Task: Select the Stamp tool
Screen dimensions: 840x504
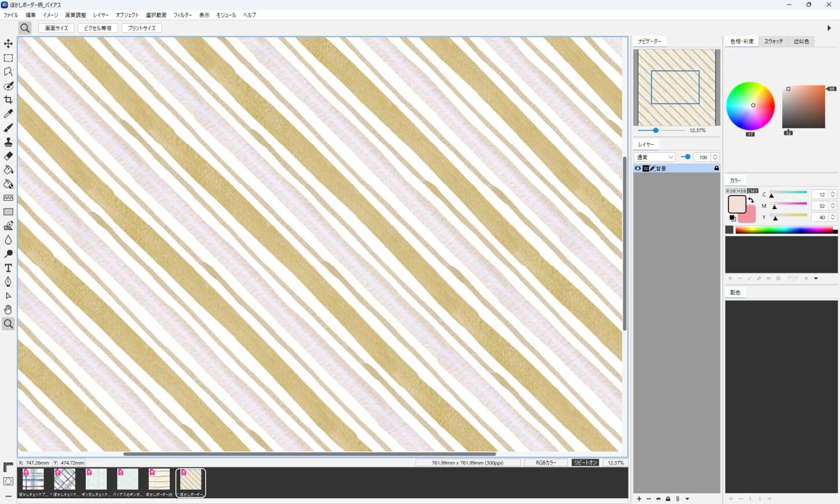Action: pos(8,142)
